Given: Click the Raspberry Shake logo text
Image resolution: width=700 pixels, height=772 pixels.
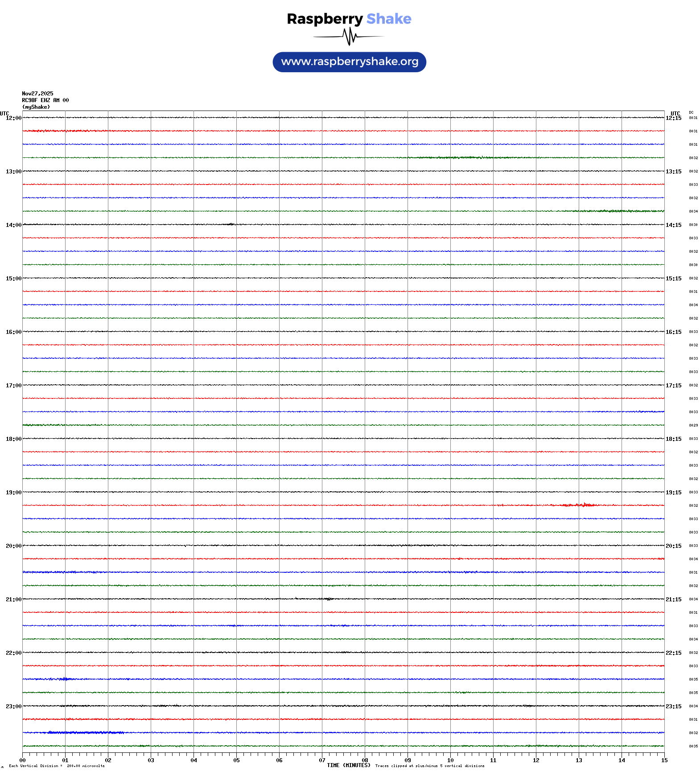Looking at the screenshot, I should coord(349,19).
